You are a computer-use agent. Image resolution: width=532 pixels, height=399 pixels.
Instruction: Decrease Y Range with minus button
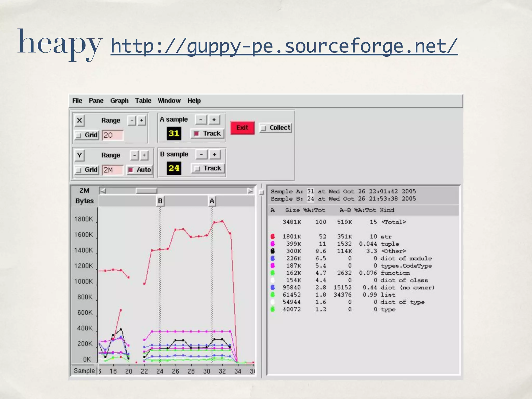(134, 155)
